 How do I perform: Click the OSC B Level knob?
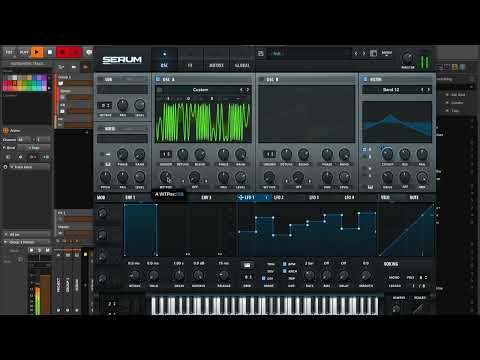pyautogui.click(x=344, y=178)
